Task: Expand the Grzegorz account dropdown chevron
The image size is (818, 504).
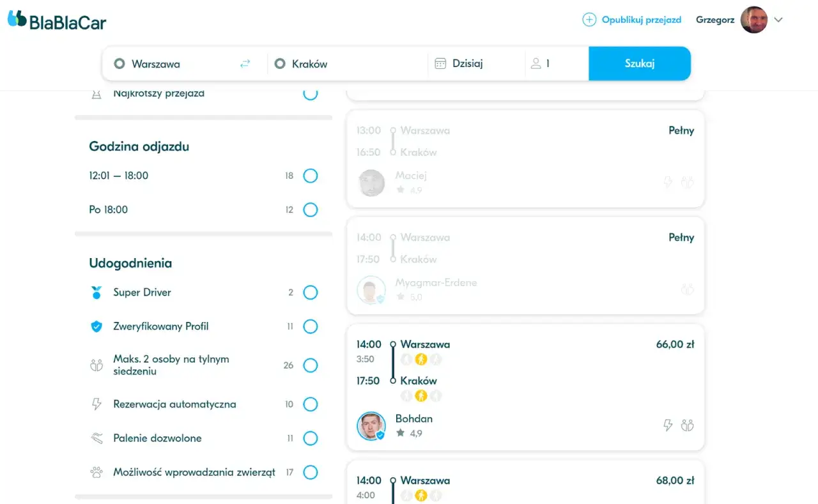Action: coord(778,20)
